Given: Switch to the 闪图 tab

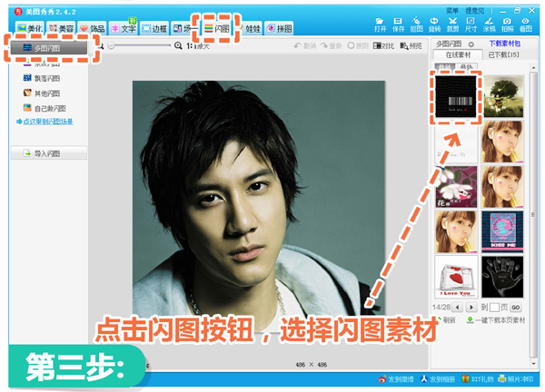Looking at the screenshot, I should 216,29.
